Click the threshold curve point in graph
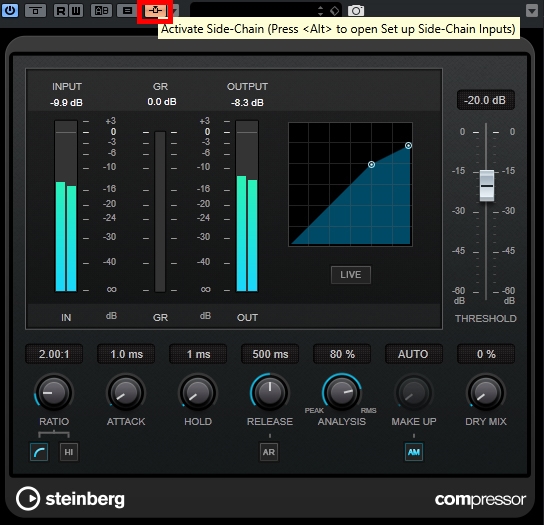The height and width of the screenshot is (525, 544). (371, 164)
